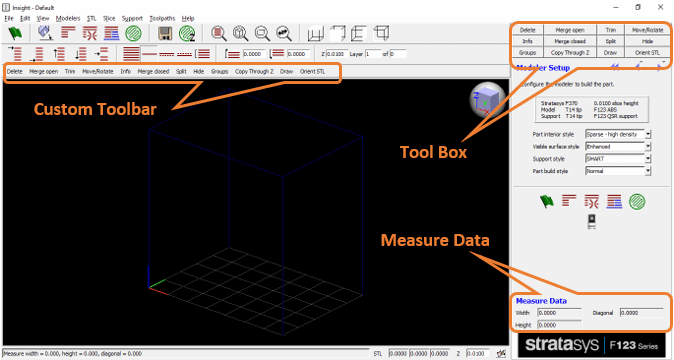Open the Help menu
Image resolution: width=674 pixels, height=360 pixels.
point(188,18)
